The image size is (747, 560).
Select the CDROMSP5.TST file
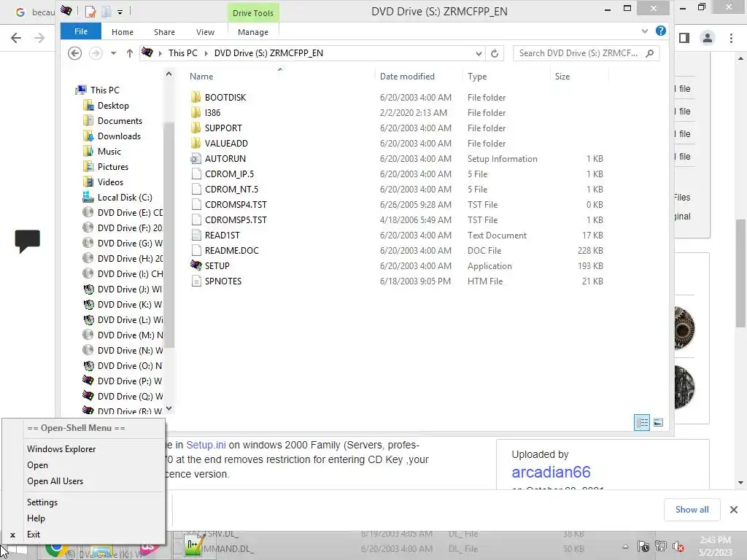tap(236, 219)
